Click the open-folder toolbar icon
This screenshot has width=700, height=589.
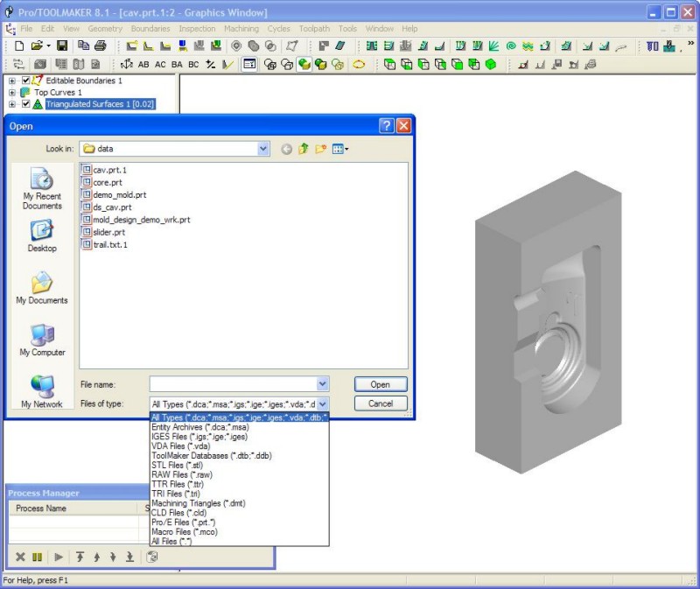[x=37, y=46]
